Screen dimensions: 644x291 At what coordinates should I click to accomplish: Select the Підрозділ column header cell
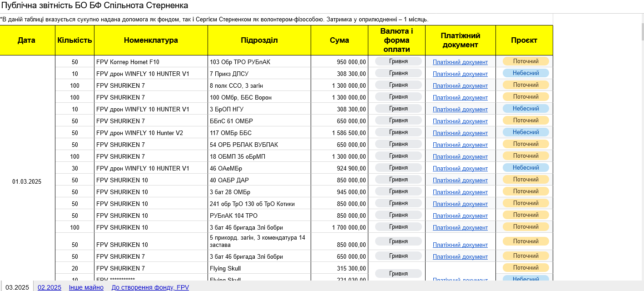point(259,40)
